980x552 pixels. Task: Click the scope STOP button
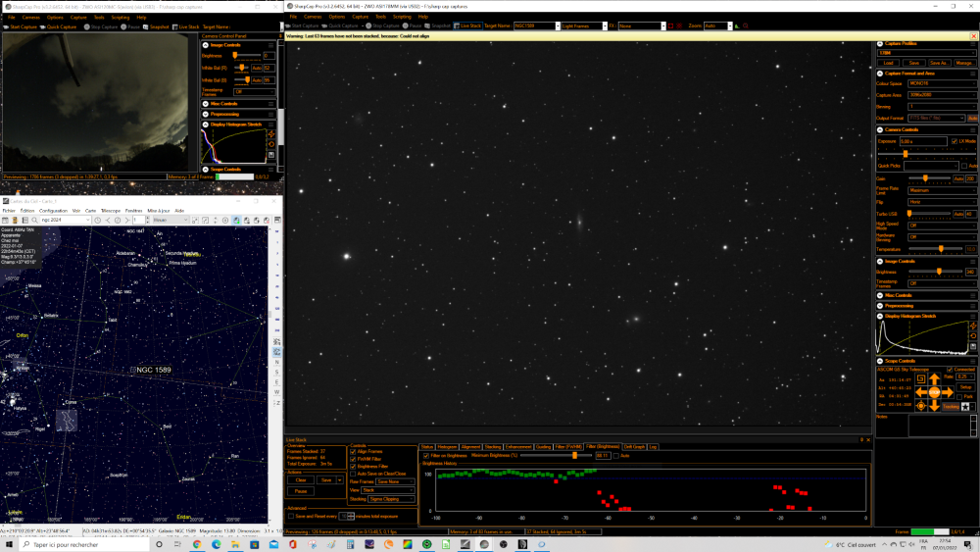click(x=934, y=392)
